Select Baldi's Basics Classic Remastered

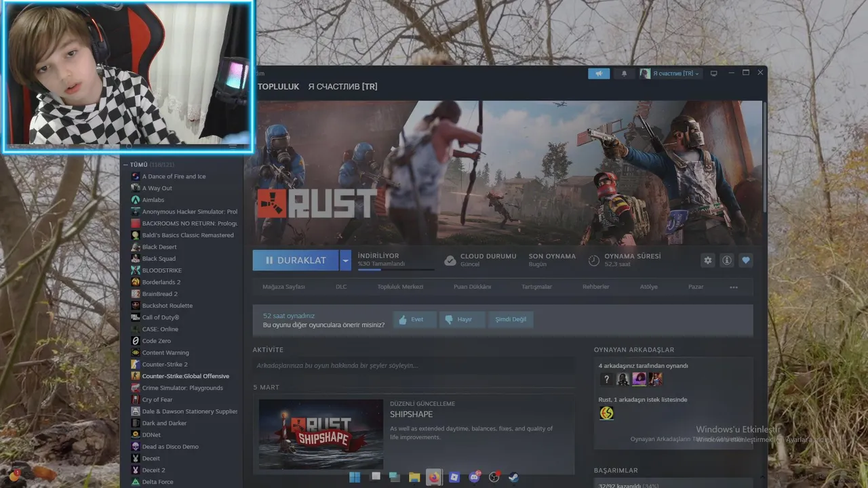click(188, 235)
